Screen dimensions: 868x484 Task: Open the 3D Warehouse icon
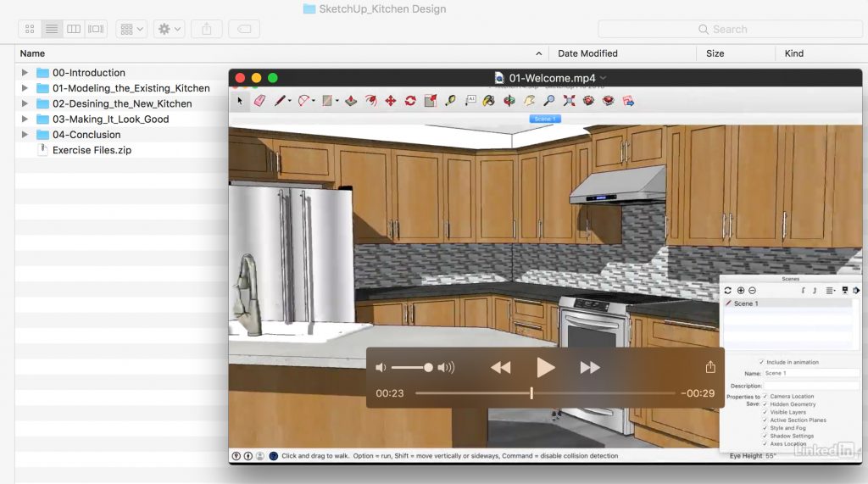click(588, 101)
